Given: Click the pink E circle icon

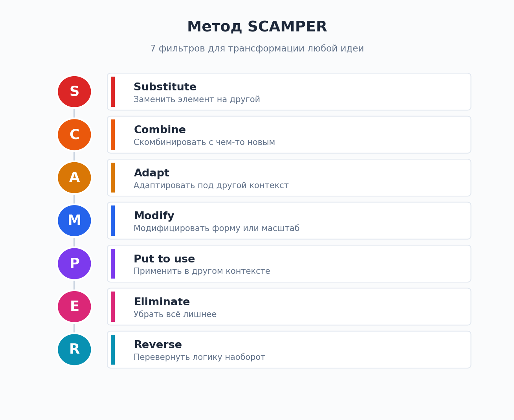Looking at the screenshot, I should point(74,306).
